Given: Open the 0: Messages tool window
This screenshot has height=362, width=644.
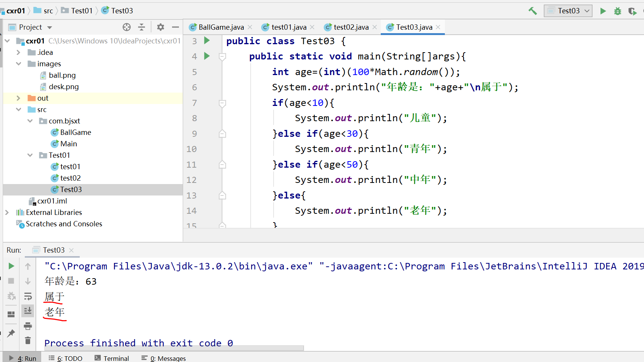Looking at the screenshot, I should click(x=164, y=358).
